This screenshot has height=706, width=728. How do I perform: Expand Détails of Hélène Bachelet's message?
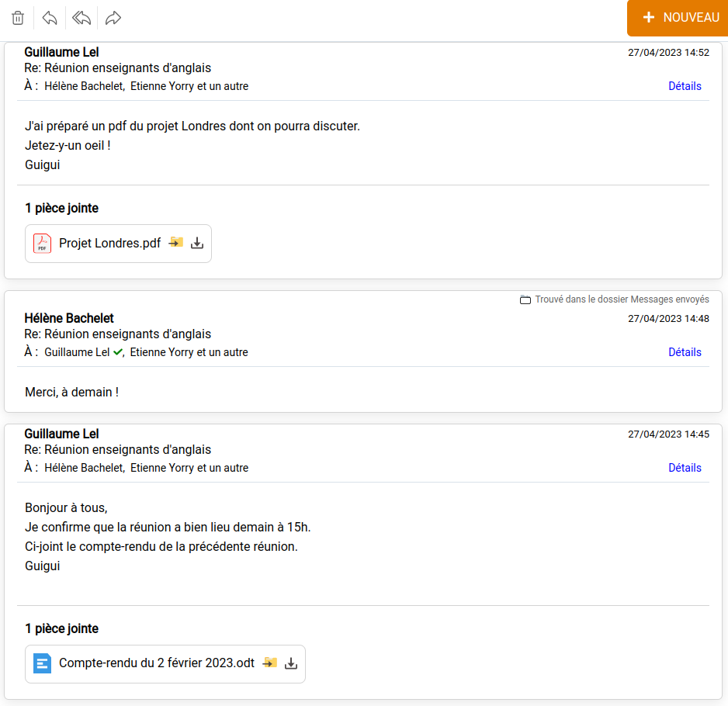click(x=685, y=352)
